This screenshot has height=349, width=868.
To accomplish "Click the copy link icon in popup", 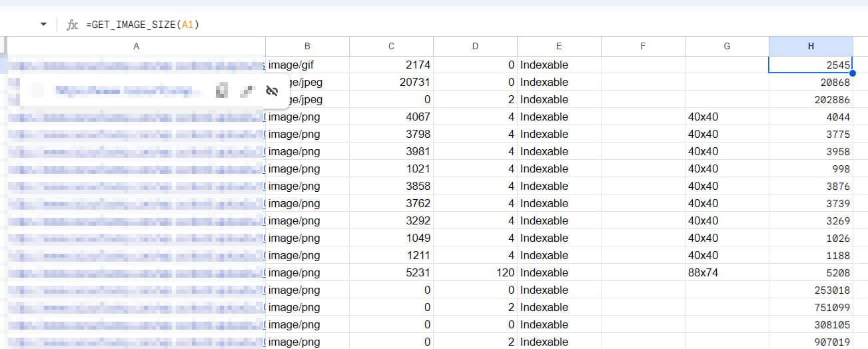I will (x=222, y=91).
